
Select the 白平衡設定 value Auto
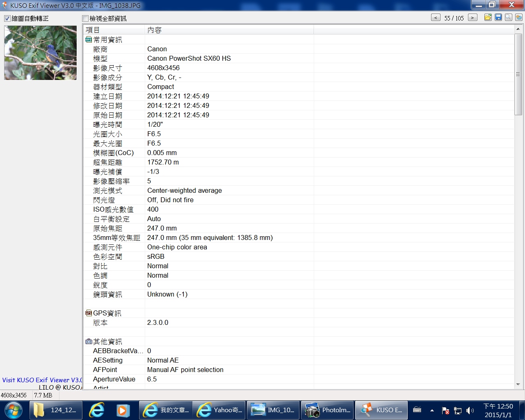point(154,219)
